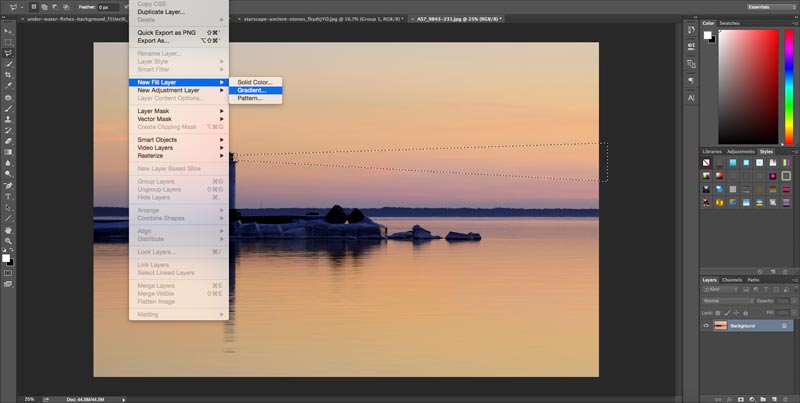Click the Paragraph panel icon
The height and width of the screenshot is (403, 800).
[691, 81]
